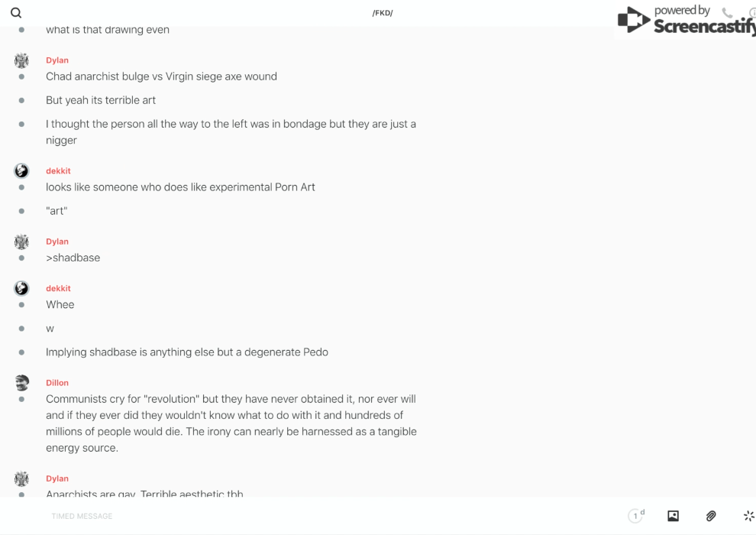Select the "But yeah its terrible art" message
This screenshot has height=535, width=756.
coord(101,100)
